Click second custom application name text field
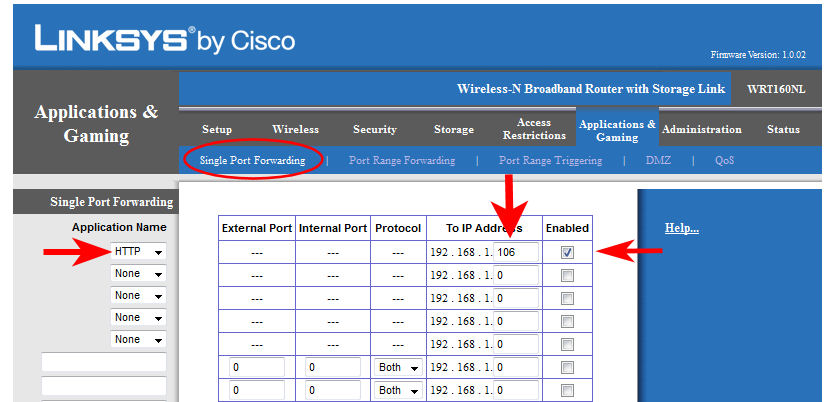The image size is (827, 402). tap(104, 386)
